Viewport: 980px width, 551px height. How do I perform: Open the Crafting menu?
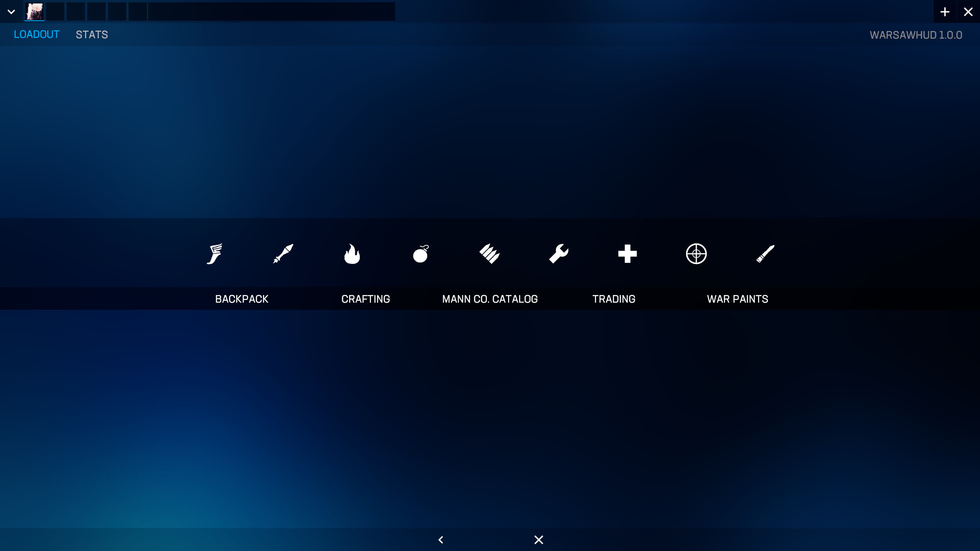pos(366,299)
